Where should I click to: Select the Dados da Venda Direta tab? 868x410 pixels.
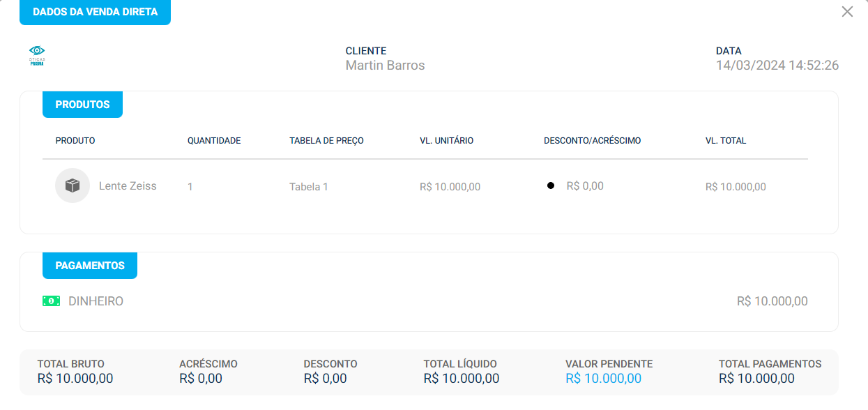pos(95,12)
